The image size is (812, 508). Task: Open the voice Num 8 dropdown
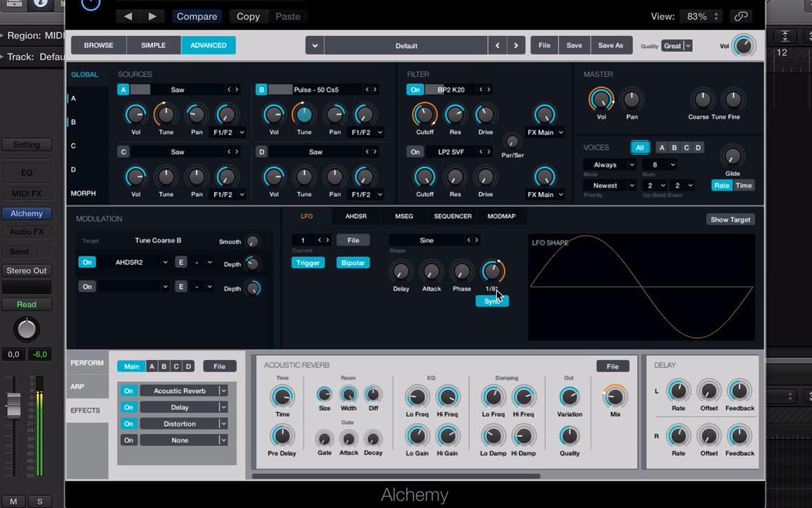point(659,165)
